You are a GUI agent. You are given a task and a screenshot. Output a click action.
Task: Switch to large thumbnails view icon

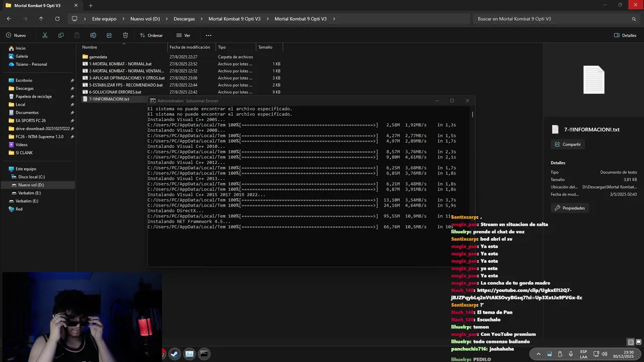click(638, 342)
